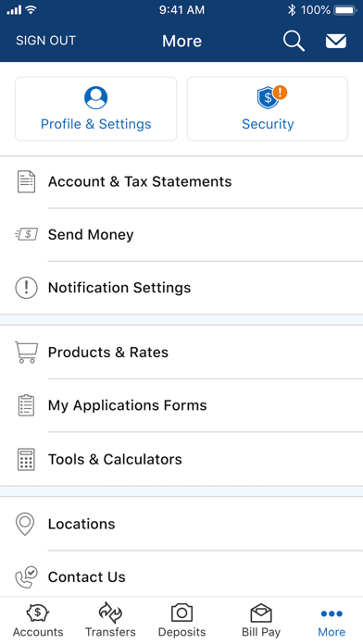Open the Security card button
The height and width of the screenshot is (644, 363).
click(268, 109)
